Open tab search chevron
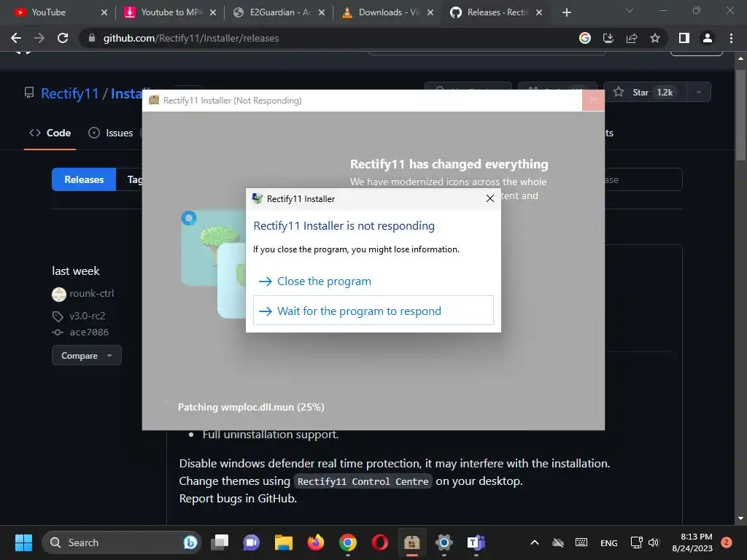The image size is (747, 560). click(630, 10)
